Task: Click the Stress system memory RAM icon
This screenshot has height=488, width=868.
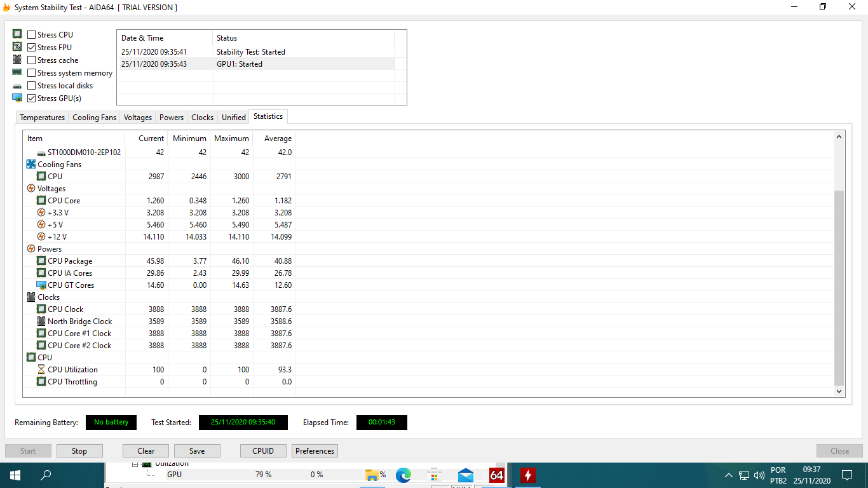Action: pos(17,72)
